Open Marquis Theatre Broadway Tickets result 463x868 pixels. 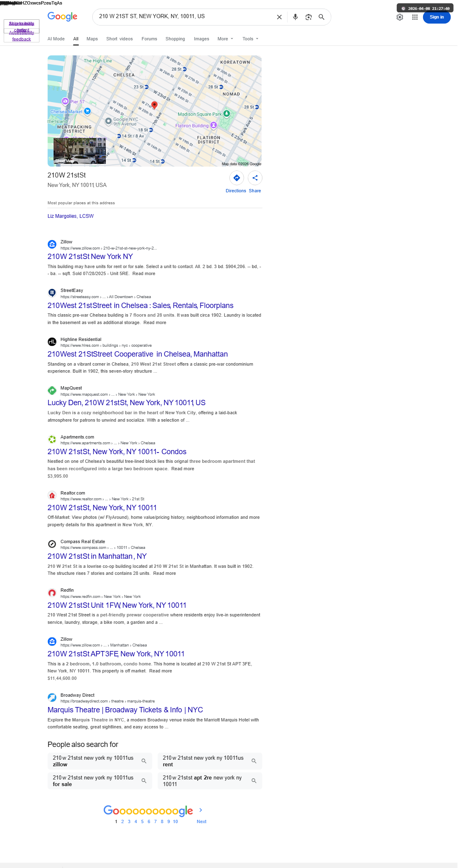pyautogui.click(x=125, y=710)
